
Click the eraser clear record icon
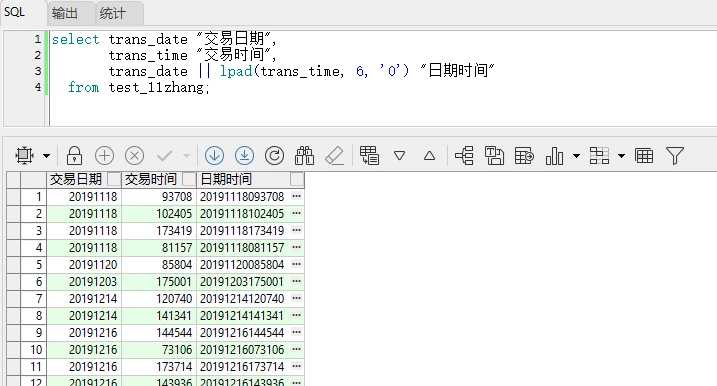pyautogui.click(x=334, y=155)
